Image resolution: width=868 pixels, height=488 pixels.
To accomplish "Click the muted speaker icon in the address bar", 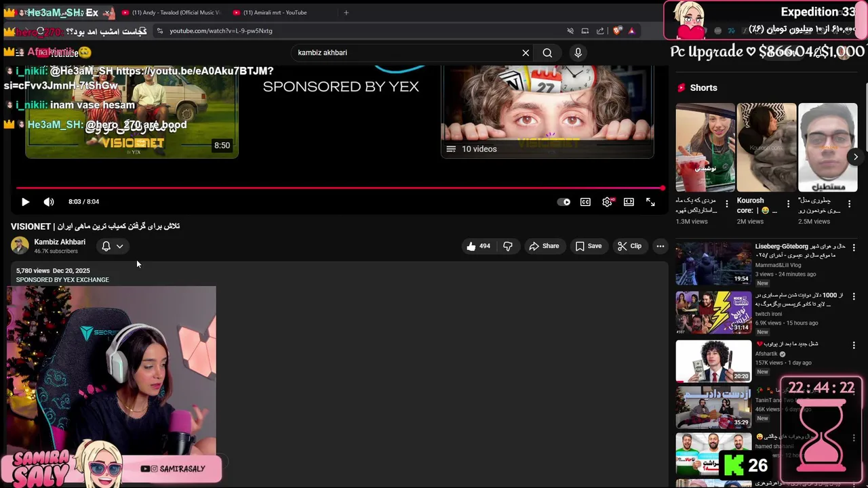I will click(x=570, y=30).
